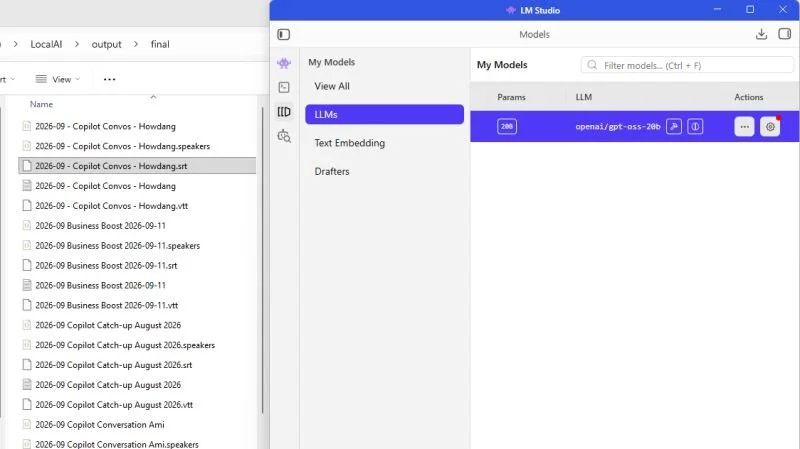
Task: Toggle the LM Studio left sidebar panel icon
Action: pyautogui.click(x=284, y=34)
